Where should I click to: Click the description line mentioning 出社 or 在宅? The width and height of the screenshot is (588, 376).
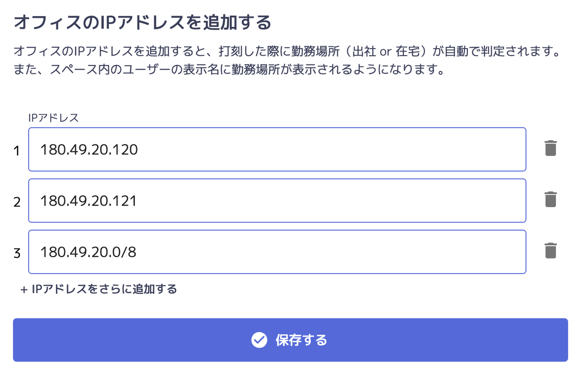(286, 51)
